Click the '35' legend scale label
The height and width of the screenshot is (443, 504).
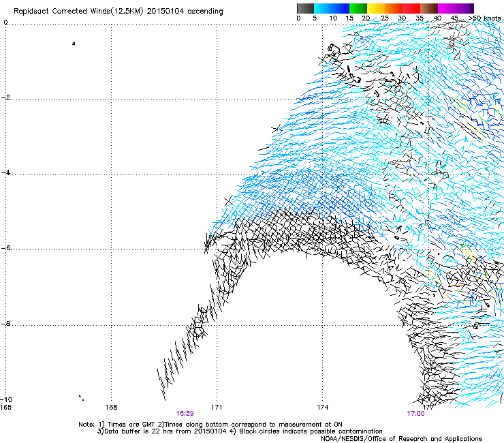[x=420, y=18]
